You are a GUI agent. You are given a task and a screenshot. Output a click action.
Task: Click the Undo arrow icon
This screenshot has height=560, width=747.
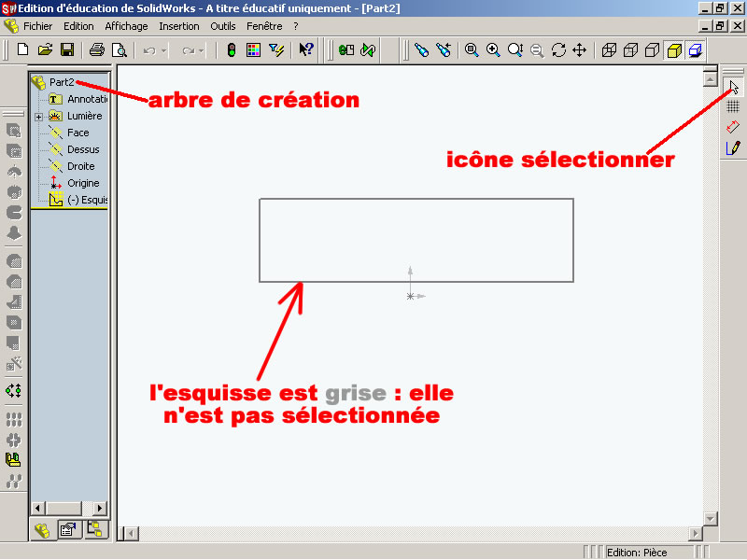coord(149,50)
